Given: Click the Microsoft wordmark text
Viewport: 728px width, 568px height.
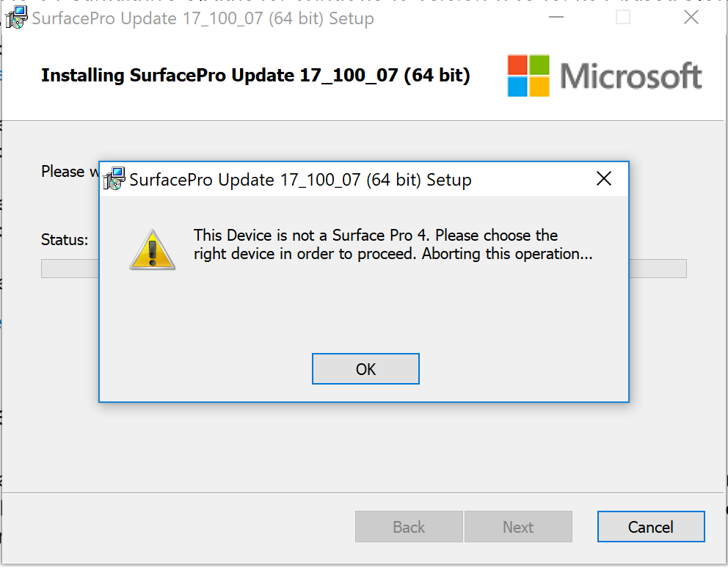Looking at the screenshot, I should pos(630,76).
